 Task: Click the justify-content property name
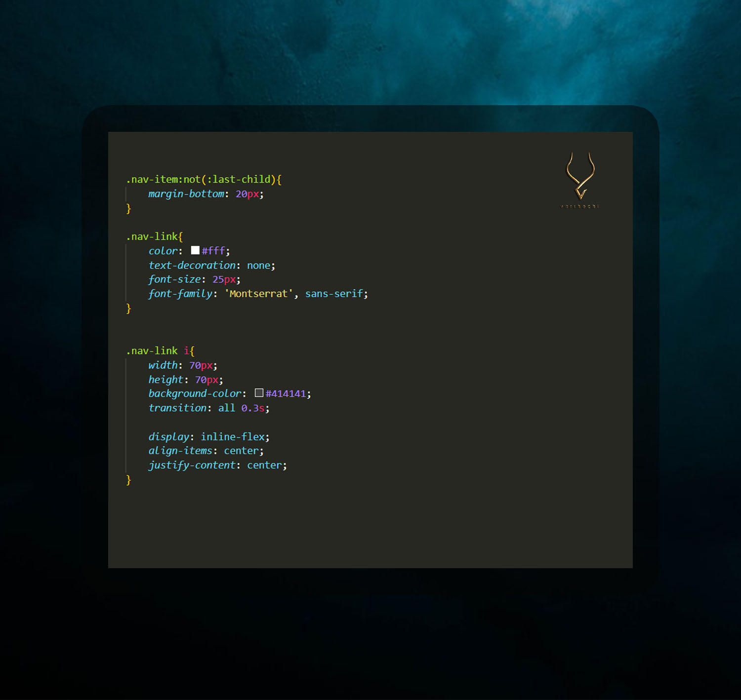coord(192,465)
